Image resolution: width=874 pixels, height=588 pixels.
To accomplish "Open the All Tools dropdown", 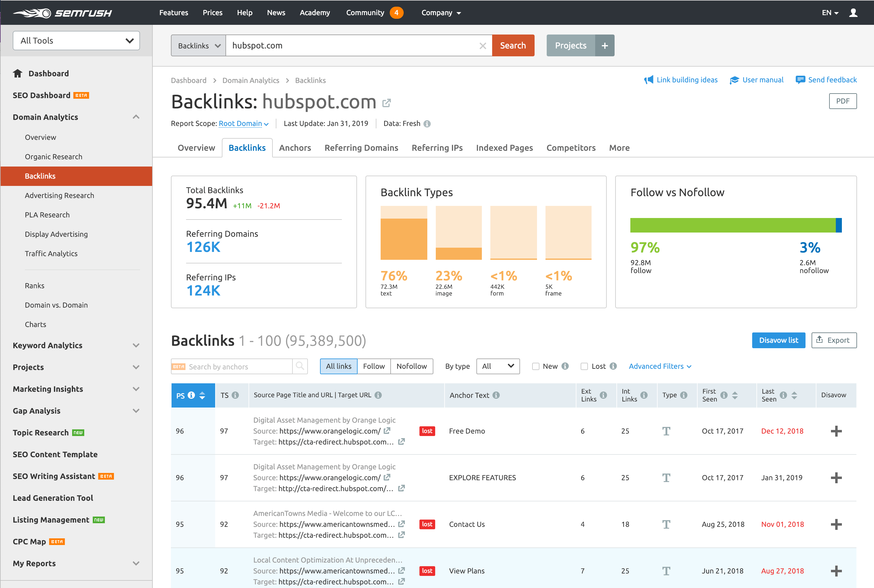I will (x=76, y=41).
